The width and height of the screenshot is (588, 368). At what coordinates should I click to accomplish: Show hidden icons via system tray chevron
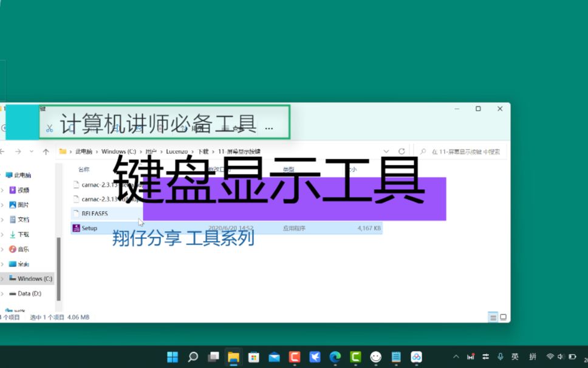[x=456, y=356]
